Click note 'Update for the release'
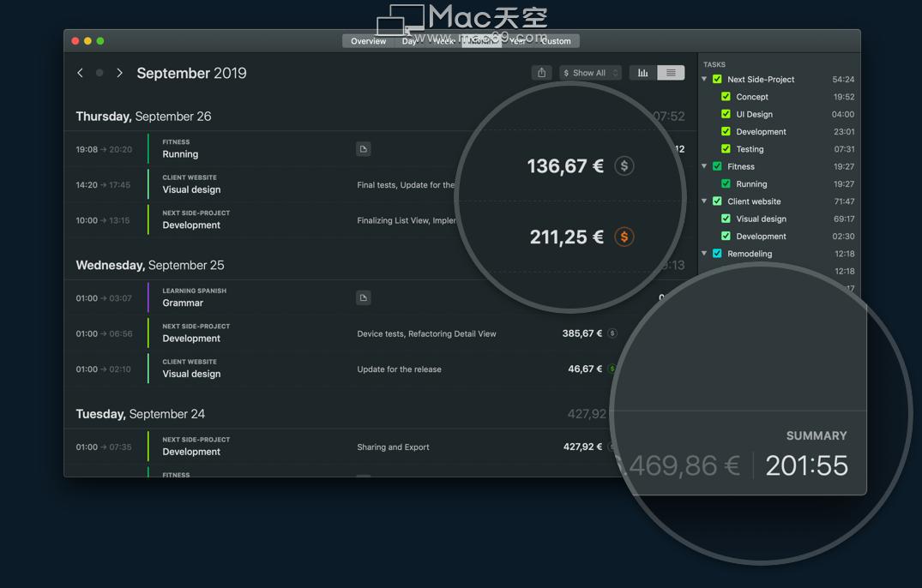 (399, 369)
